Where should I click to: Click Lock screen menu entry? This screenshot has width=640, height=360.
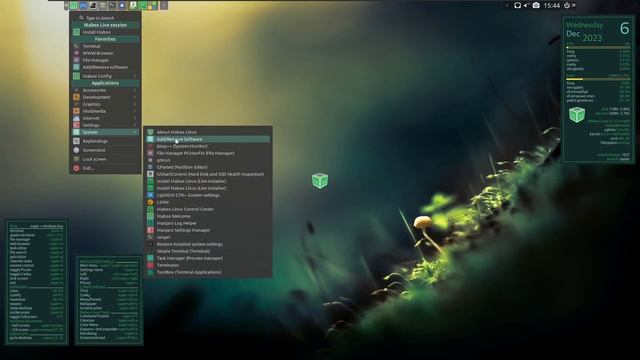coord(105,159)
